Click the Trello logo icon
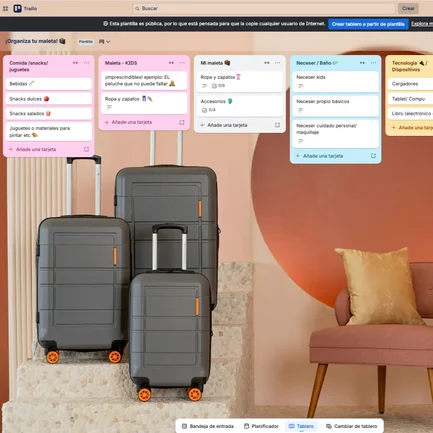 pos(17,8)
